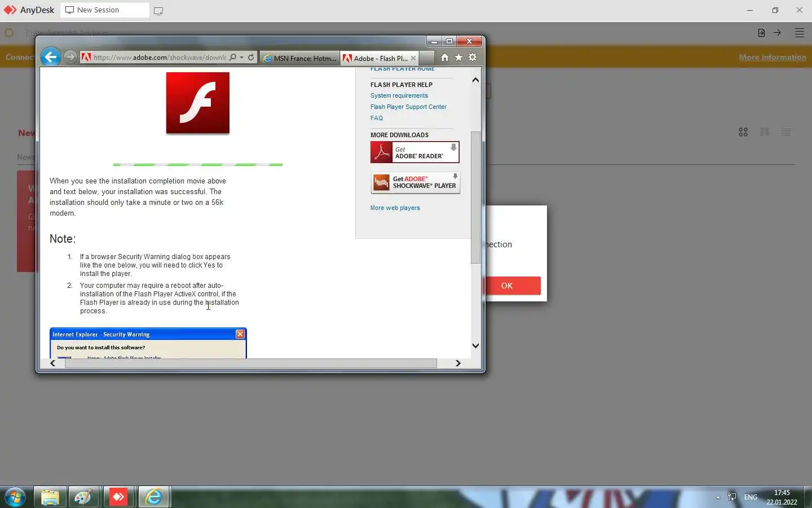The image size is (812, 508).
Task: Open the System requirements link
Action: click(399, 95)
